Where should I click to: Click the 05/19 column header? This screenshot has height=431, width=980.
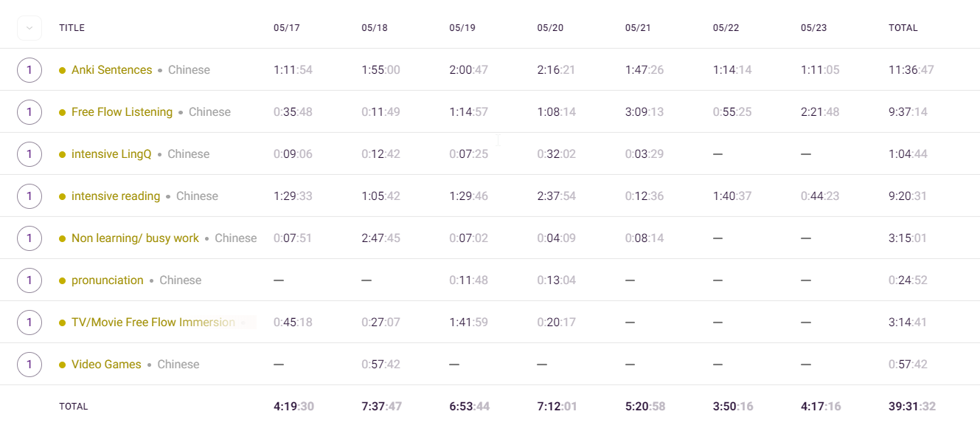(x=462, y=28)
